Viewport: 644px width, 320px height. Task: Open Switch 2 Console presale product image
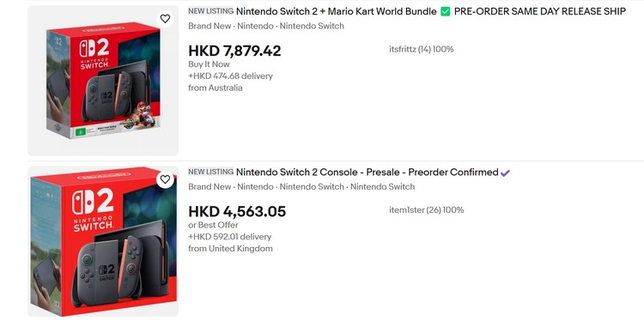103,241
